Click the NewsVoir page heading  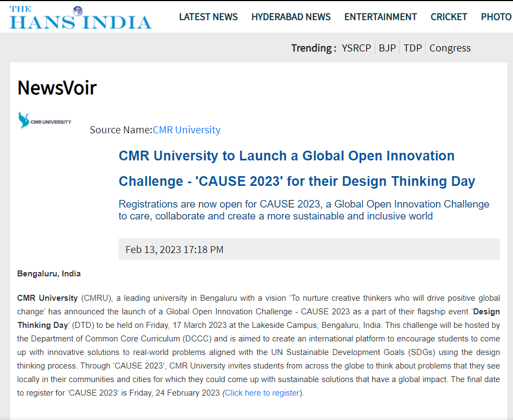tap(57, 88)
